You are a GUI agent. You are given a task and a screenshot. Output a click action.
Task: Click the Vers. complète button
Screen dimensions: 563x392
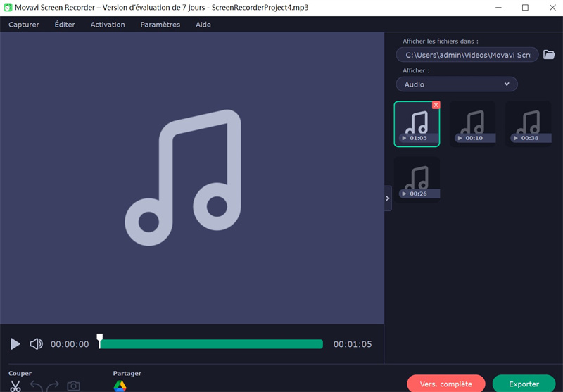(446, 384)
